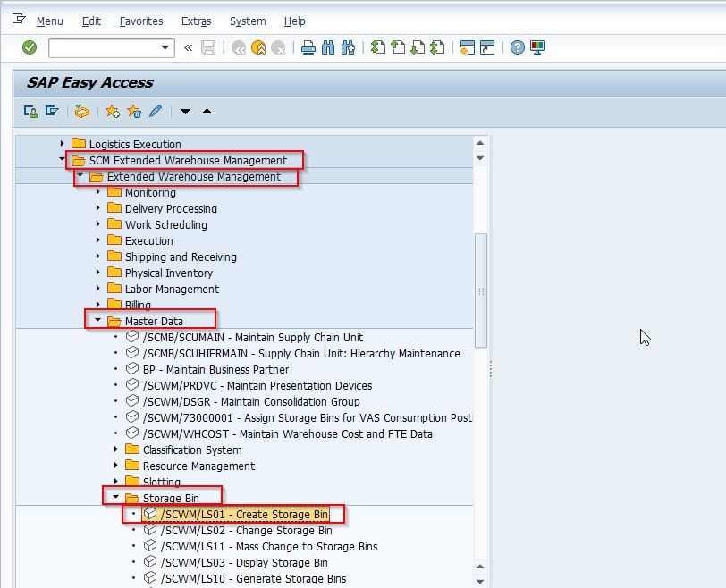This screenshot has width=726, height=588.
Task: Click the Last Page icon
Action: click(437, 47)
